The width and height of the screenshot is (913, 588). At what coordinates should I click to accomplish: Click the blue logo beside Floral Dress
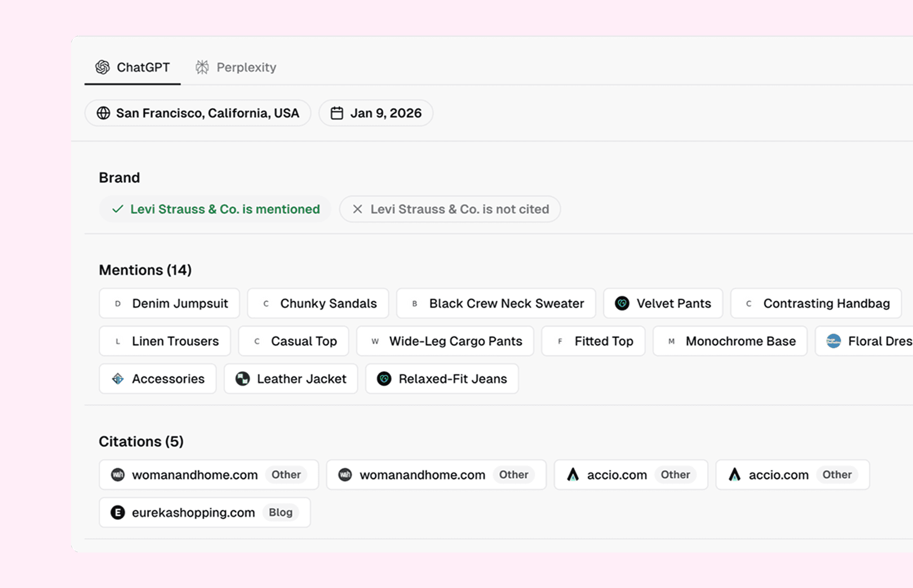(834, 341)
